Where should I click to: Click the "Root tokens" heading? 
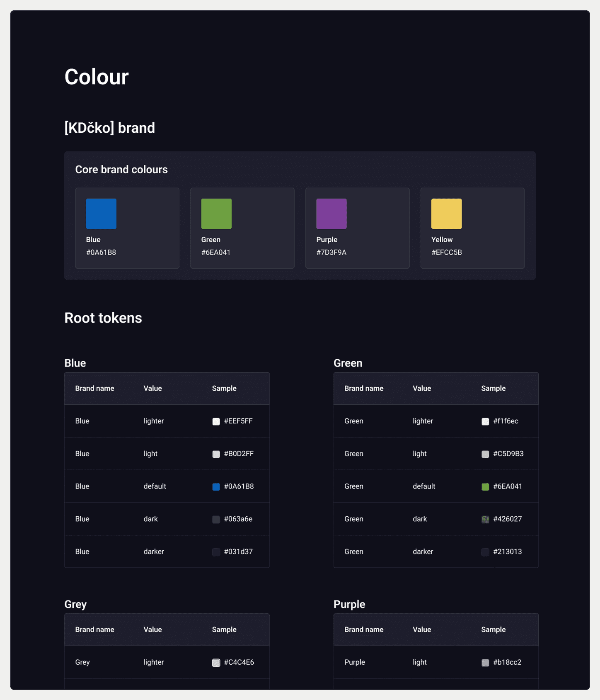tap(103, 318)
